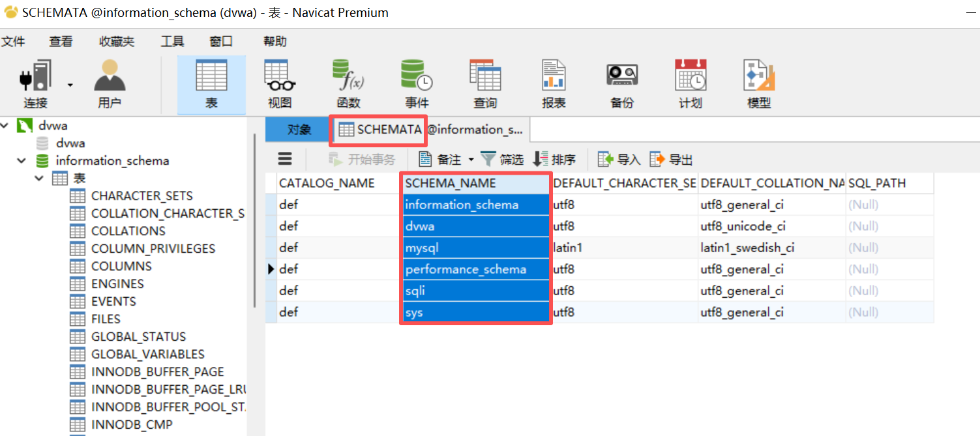Switch to the 对象 tab
Image resolution: width=980 pixels, height=436 pixels.
point(297,130)
